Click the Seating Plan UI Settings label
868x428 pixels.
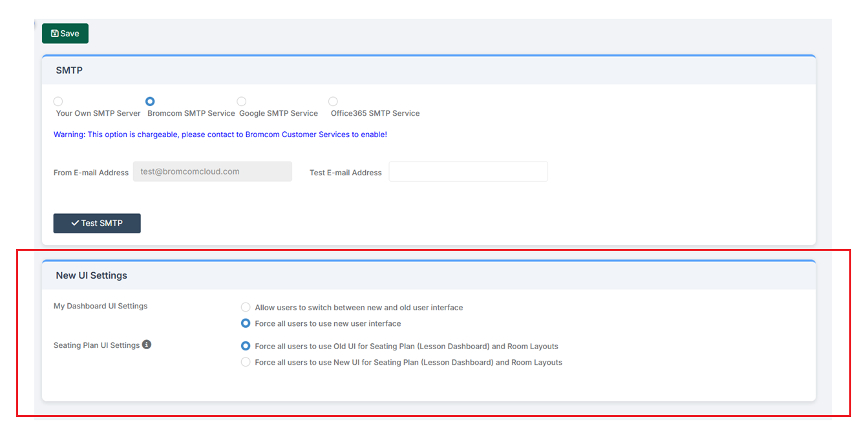point(96,345)
